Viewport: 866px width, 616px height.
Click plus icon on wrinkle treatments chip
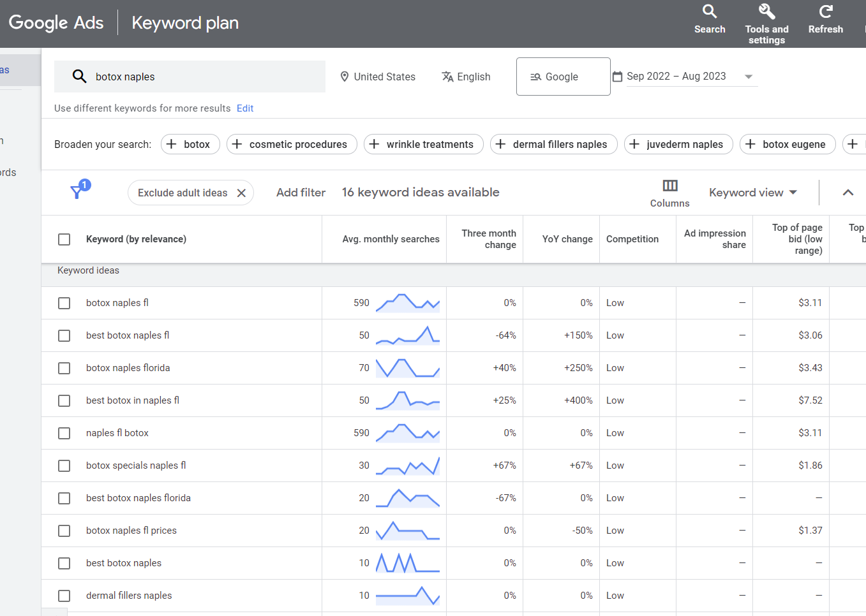tap(374, 144)
